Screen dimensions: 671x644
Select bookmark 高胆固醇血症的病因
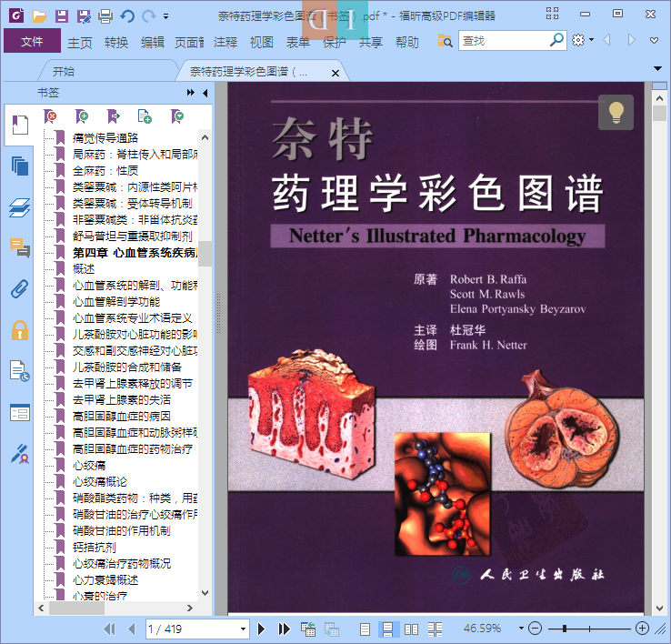(x=122, y=417)
